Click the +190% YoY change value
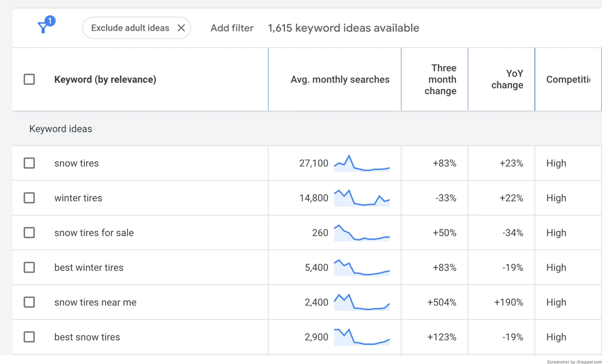 (x=508, y=302)
